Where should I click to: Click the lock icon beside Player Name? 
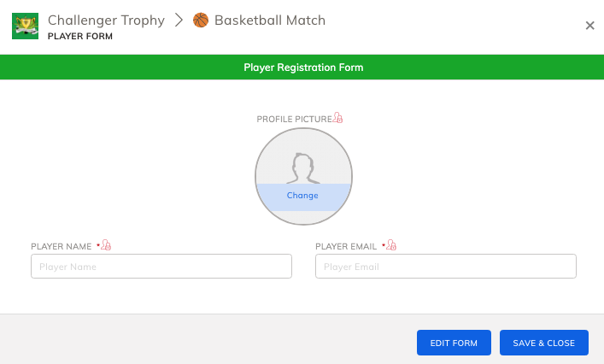pyautogui.click(x=106, y=245)
